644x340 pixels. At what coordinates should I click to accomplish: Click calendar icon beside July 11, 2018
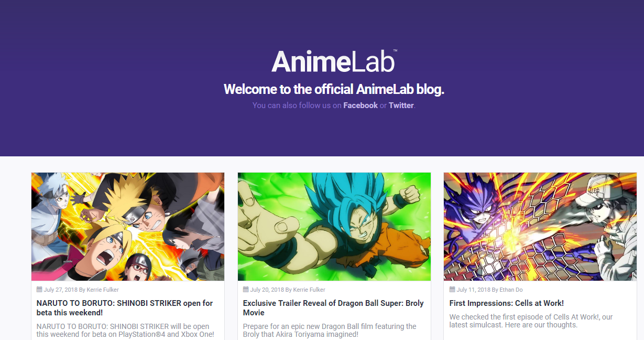click(452, 289)
